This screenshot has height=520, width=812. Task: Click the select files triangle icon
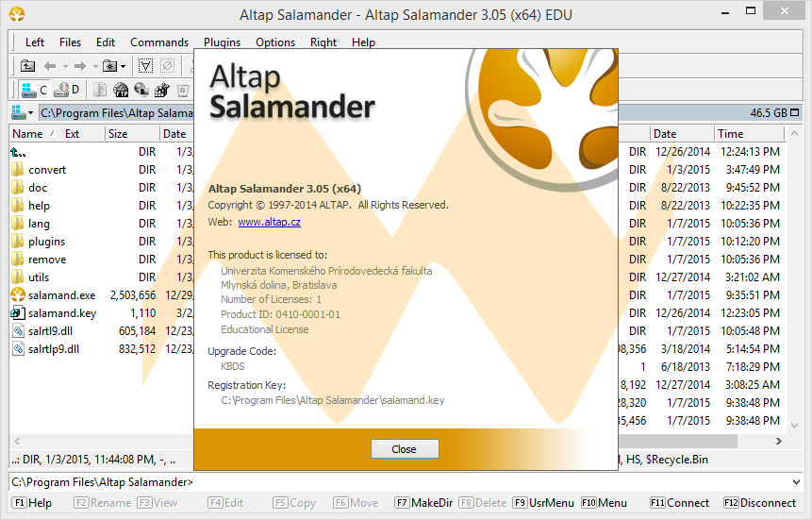[x=145, y=66]
